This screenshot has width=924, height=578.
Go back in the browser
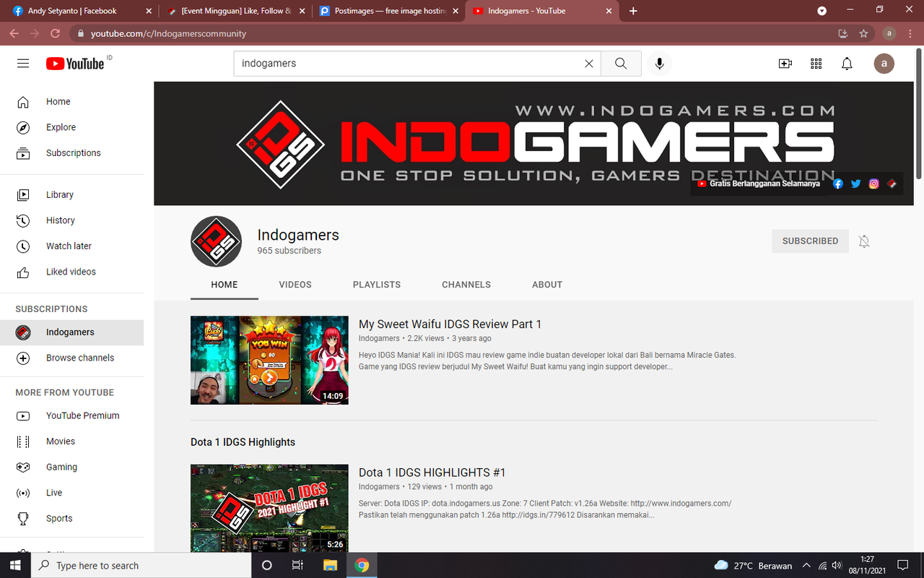(x=14, y=33)
